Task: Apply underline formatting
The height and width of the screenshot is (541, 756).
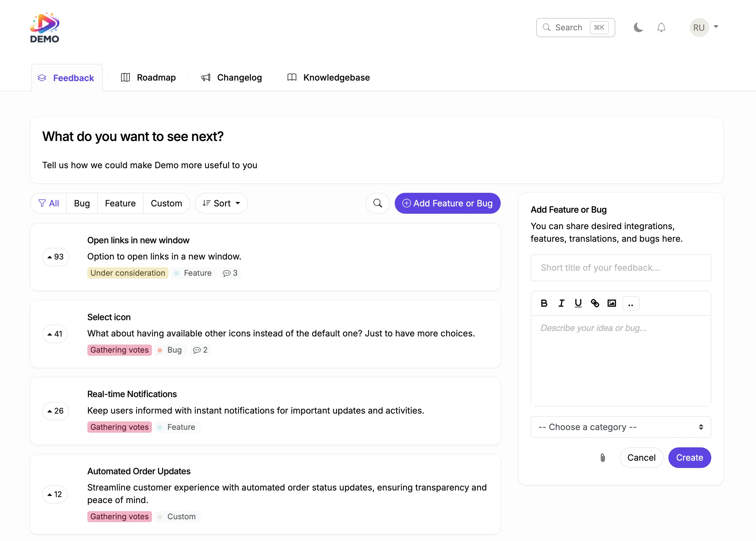Action: click(578, 303)
